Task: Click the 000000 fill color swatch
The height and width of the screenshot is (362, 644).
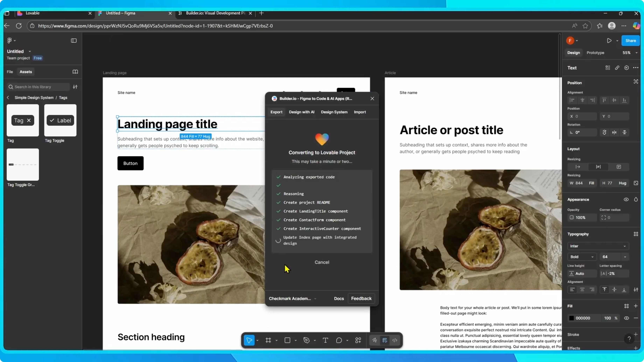Action: pyautogui.click(x=572, y=318)
